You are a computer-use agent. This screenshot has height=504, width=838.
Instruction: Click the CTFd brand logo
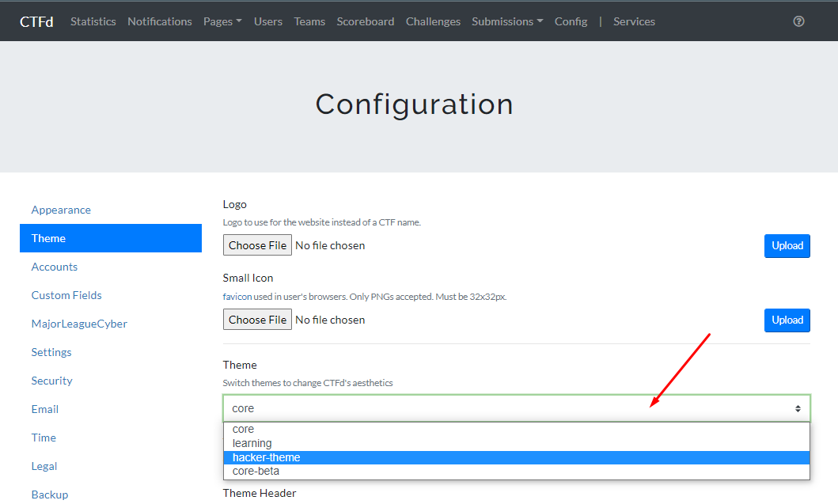click(x=36, y=21)
